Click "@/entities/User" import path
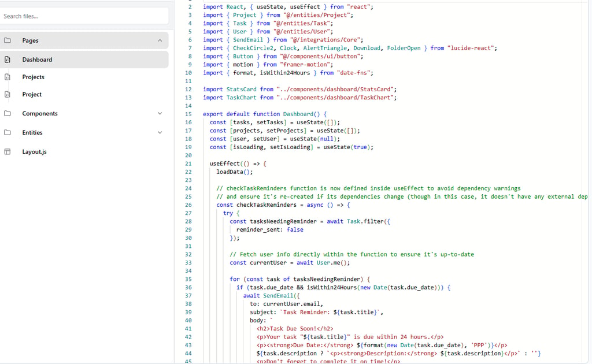The width and height of the screenshot is (592, 364). pyautogui.click(x=302, y=32)
